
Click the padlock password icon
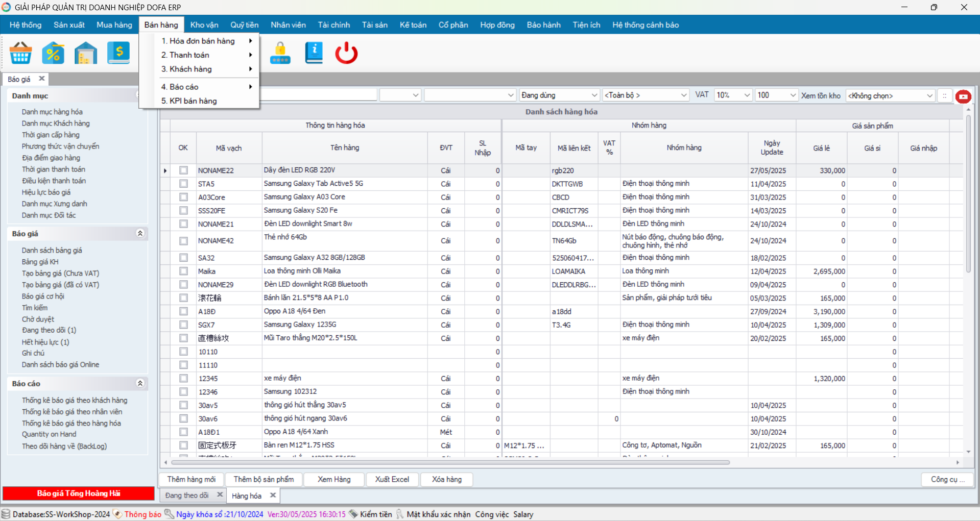click(x=280, y=53)
